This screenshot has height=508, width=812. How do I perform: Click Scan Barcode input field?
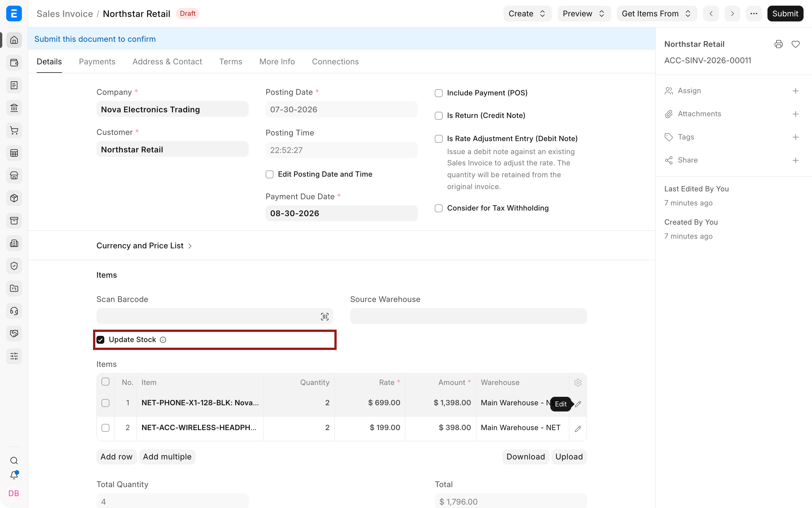coord(215,316)
